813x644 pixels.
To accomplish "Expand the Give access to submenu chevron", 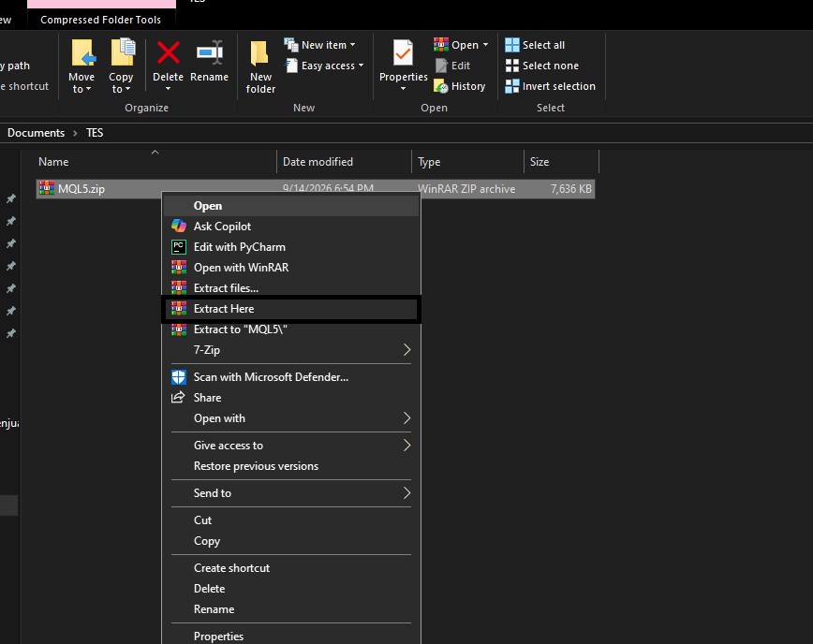I will pyautogui.click(x=407, y=445).
